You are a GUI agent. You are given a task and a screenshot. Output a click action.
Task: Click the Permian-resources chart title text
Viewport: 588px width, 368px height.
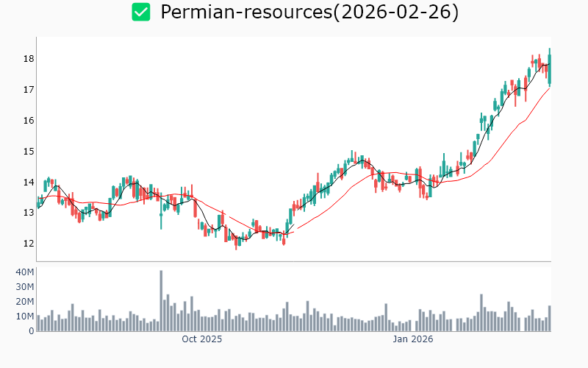pyautogui.click(x=309, y=13)
